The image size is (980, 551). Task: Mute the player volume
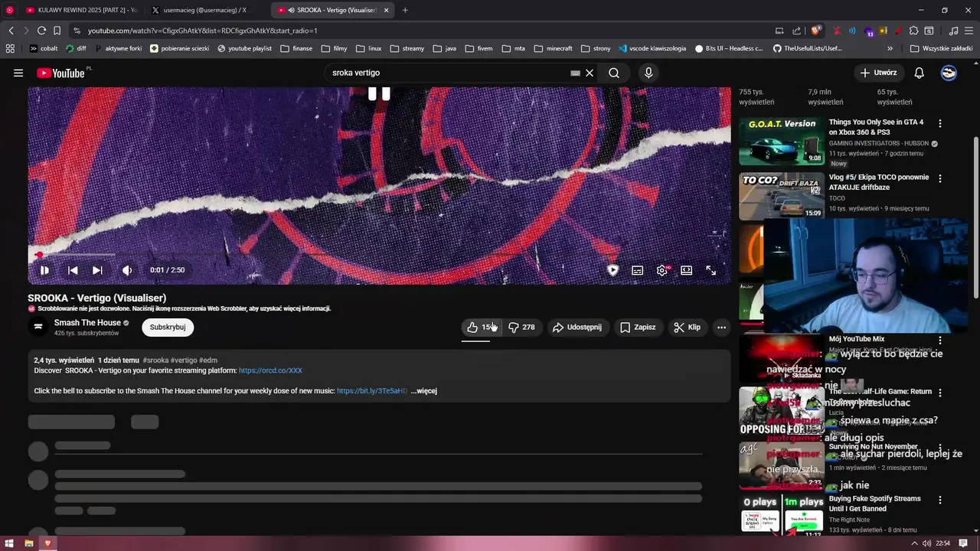click(x=127, y=270)
